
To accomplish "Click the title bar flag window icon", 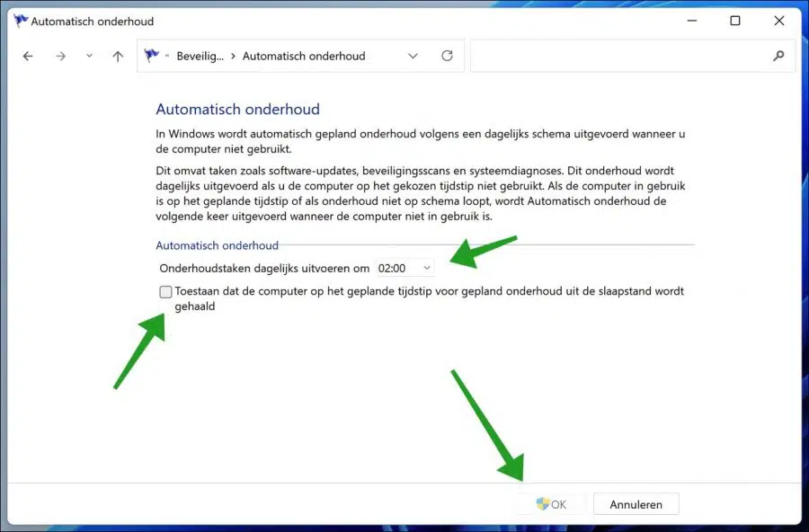I will click(21, 21).
